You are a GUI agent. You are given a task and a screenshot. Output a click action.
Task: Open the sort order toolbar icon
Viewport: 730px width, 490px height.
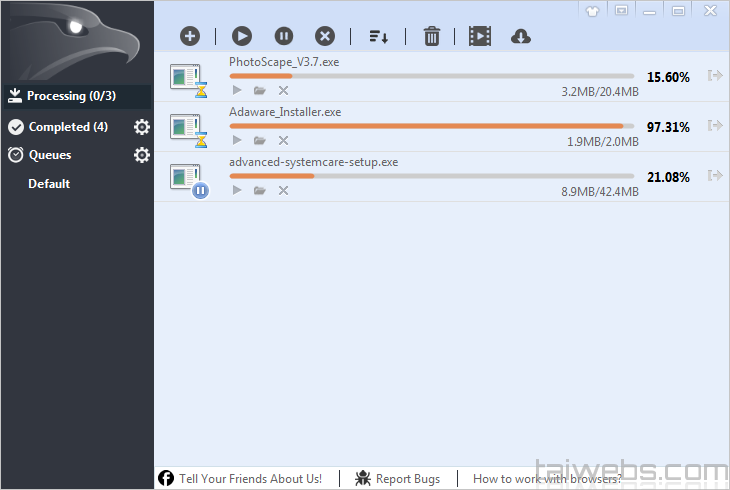click(x=379, y=36)
